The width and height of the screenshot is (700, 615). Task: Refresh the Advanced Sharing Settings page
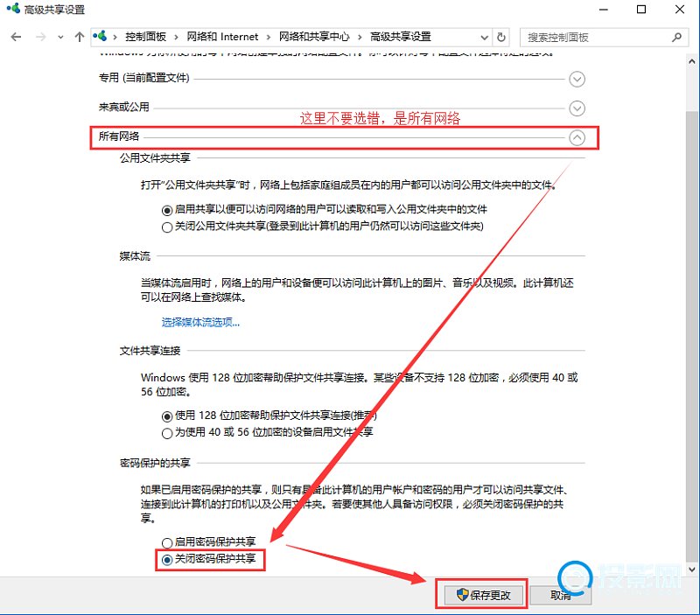tap(501, 37)
